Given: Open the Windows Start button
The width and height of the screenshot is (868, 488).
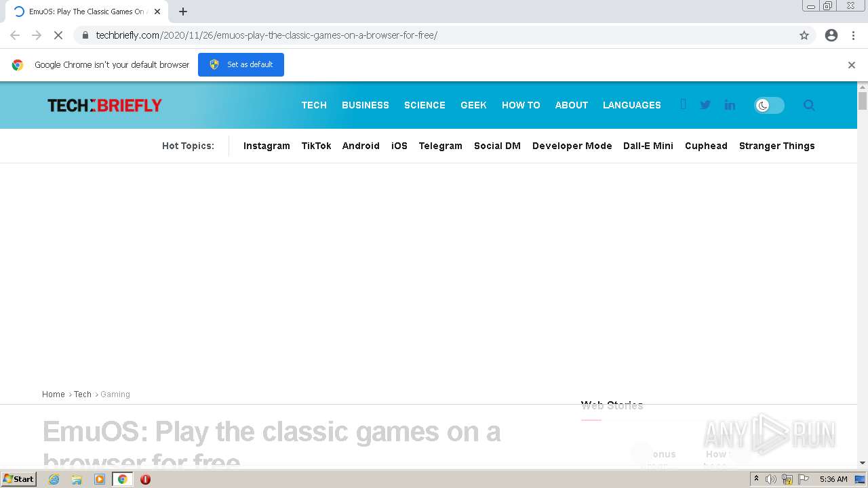Looking at the screenshot, I should point(18,479).
